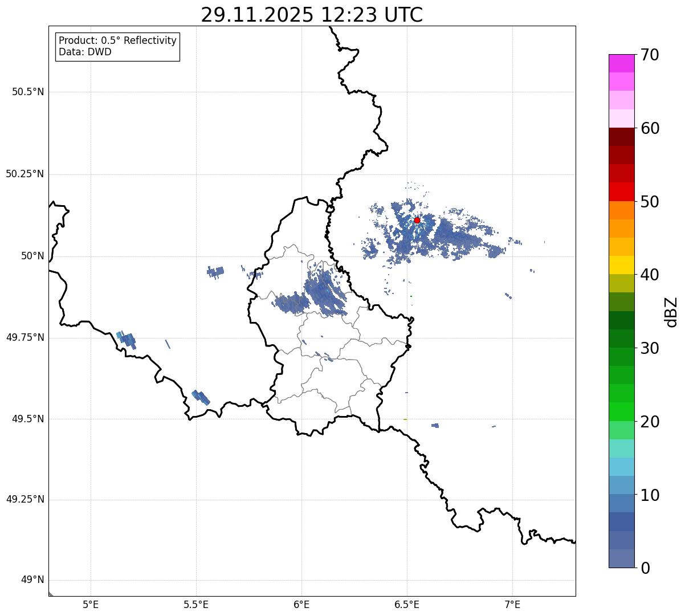Click the 49.5°N latitude label
The image size is (685, 616).
[28, 419]
